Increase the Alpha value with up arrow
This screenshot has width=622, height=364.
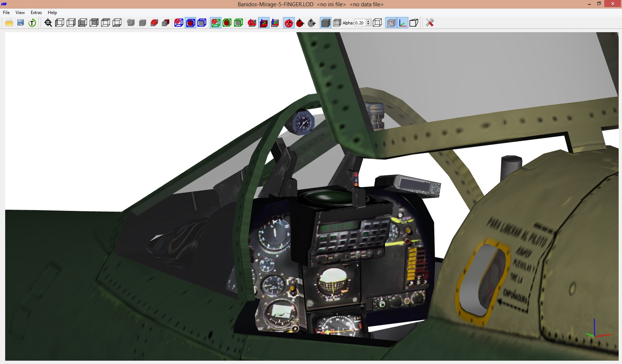click(368, 21)
